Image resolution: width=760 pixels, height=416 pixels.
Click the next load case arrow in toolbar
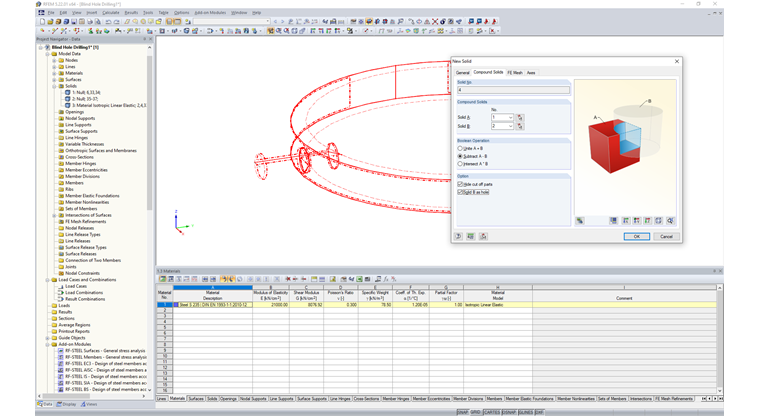click(283, 22)
